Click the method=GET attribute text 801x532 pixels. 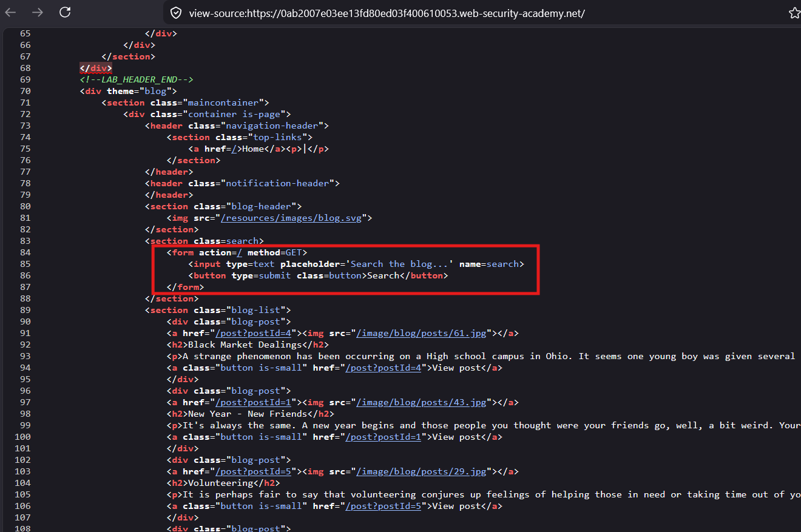click(x=275, y=252)
